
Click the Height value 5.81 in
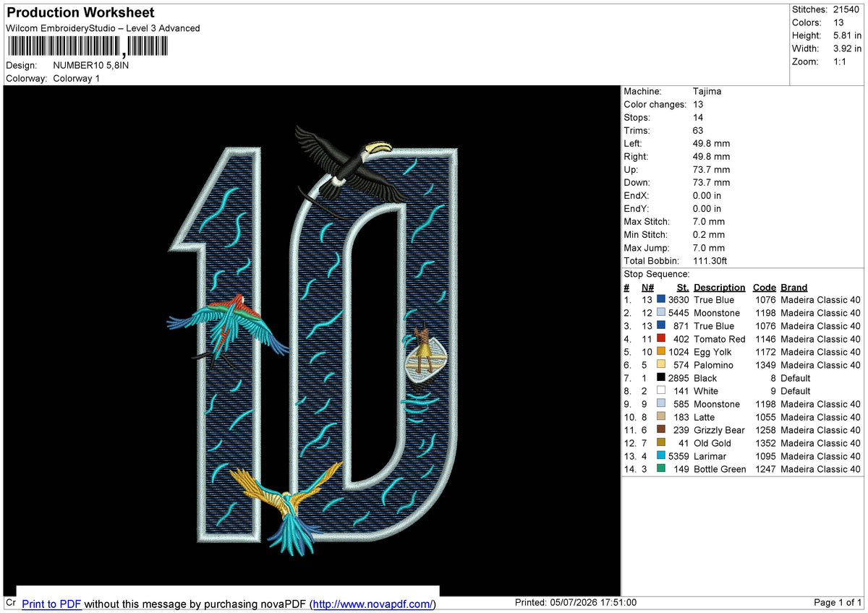[847, 35]
